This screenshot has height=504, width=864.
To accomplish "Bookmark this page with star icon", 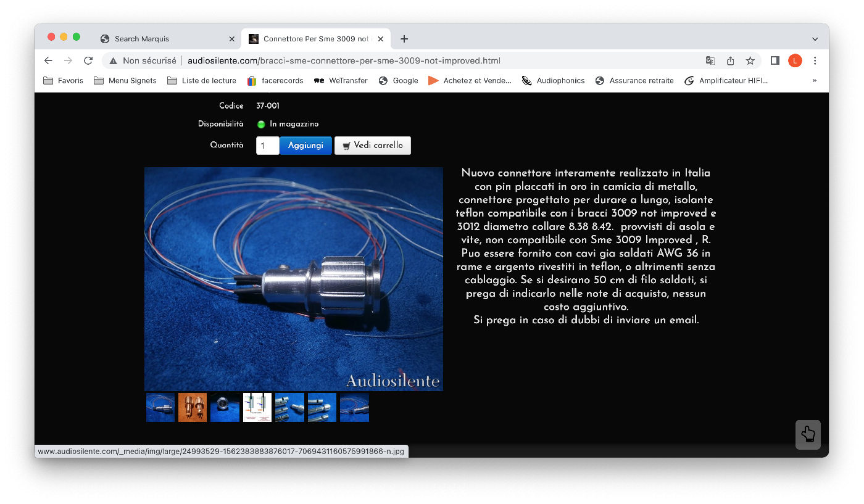I will coord(750,60).
